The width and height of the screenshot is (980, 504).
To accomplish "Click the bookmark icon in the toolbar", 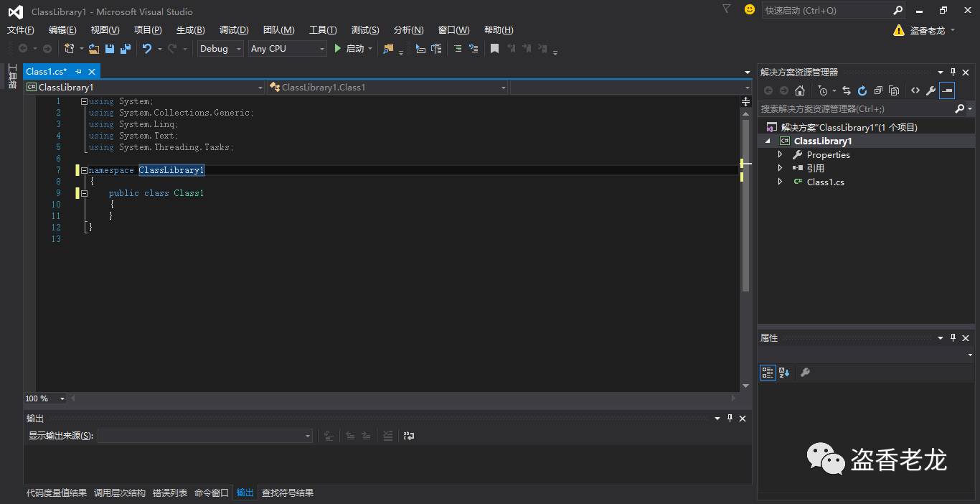I will [494, 49].
